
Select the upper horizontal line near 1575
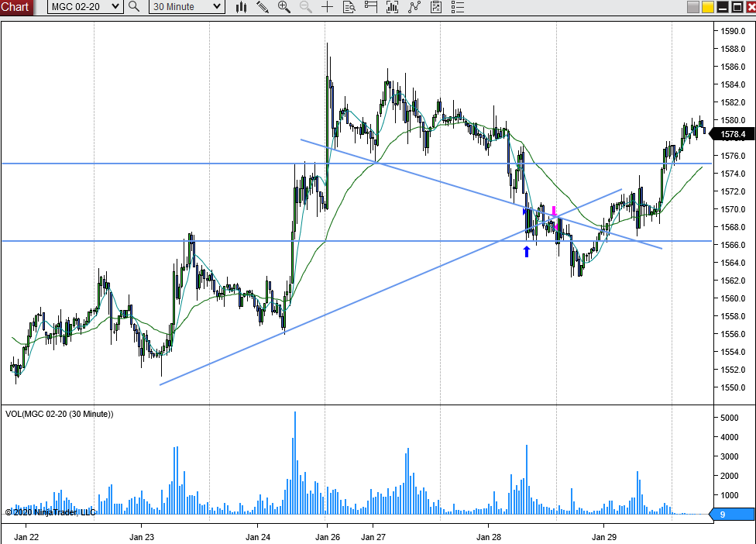357,164
